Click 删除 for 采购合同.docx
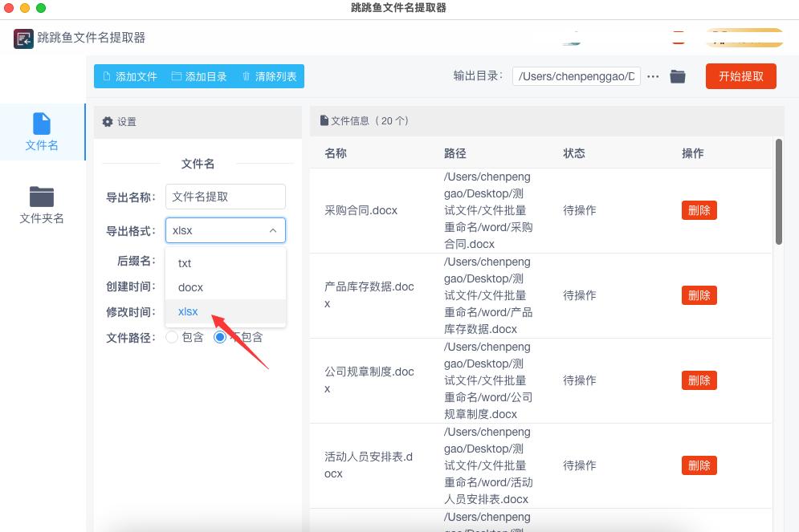The width and height of the screenshot is (799, 532). 699,210
